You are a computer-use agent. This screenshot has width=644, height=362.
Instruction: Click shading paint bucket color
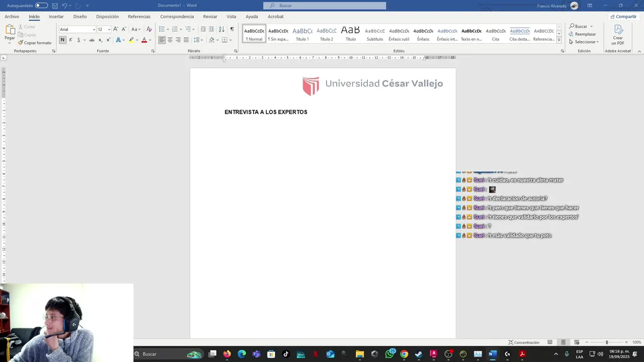pos(211,40)
